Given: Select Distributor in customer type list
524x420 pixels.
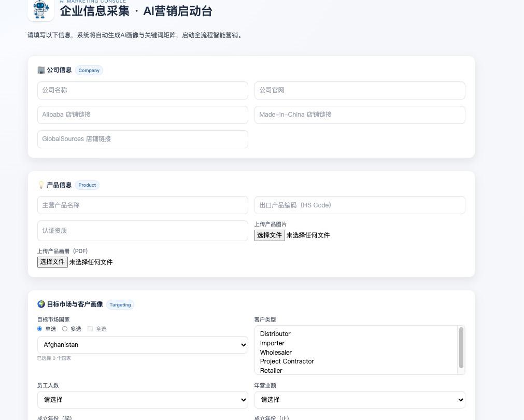Looking at the screenshot, I should pos(275,334).
